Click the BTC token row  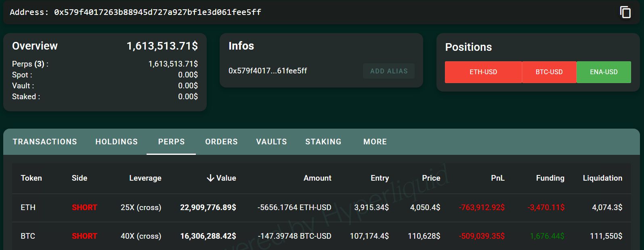28,236
